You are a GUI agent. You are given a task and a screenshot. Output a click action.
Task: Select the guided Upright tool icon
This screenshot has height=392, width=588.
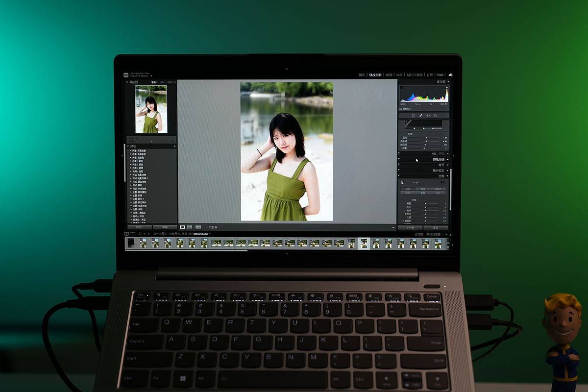(x=402, y=182)
